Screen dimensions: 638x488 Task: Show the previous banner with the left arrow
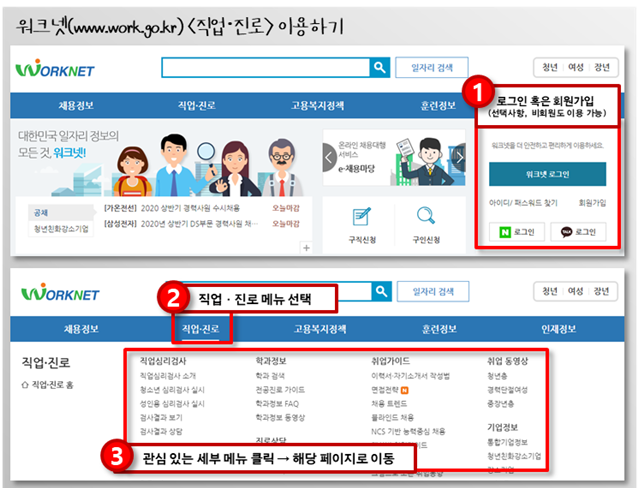[329, 157]
